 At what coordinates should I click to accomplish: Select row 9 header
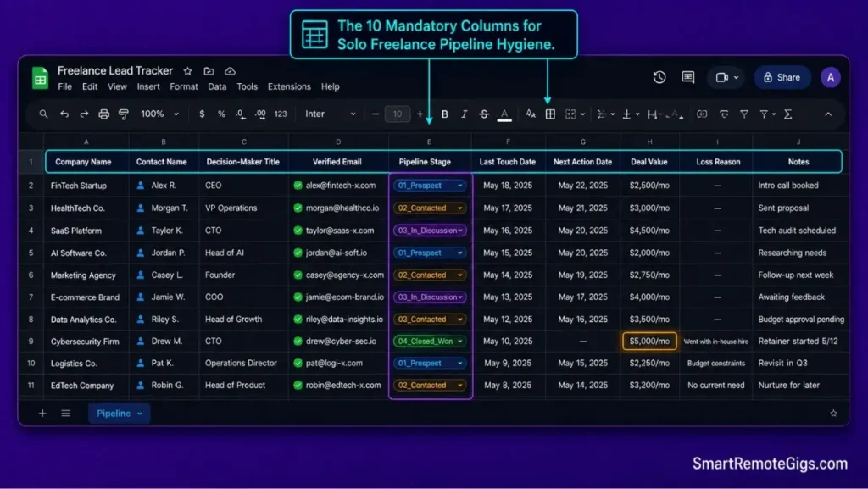pyautogui.click(x=31, y=342)
